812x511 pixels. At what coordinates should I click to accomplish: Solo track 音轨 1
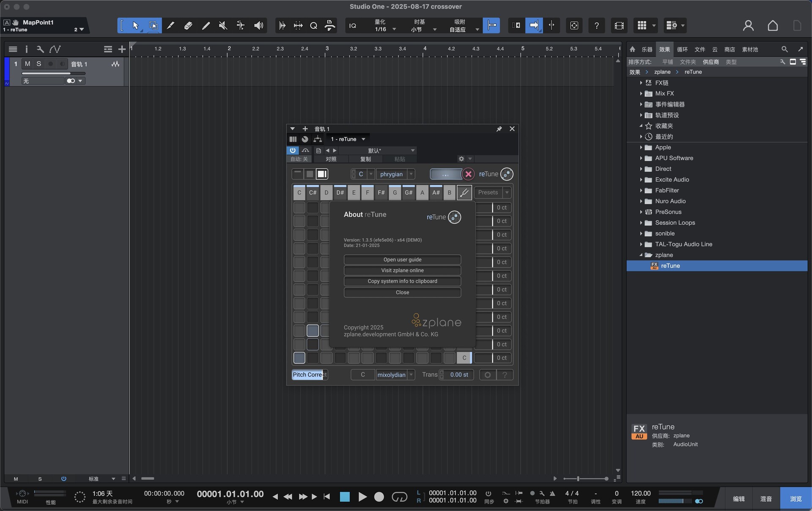pos(39,64)
